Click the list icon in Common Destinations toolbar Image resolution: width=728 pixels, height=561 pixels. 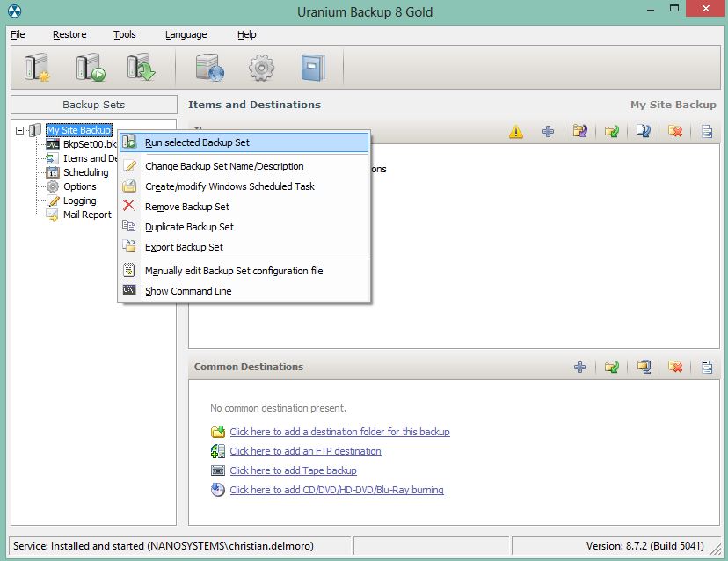pos(707,368)
